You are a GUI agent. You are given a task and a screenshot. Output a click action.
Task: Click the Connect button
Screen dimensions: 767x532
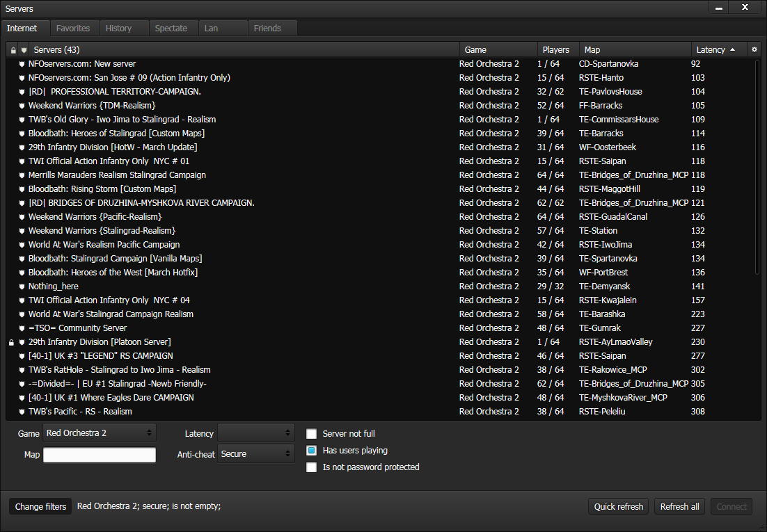[732, 506]
